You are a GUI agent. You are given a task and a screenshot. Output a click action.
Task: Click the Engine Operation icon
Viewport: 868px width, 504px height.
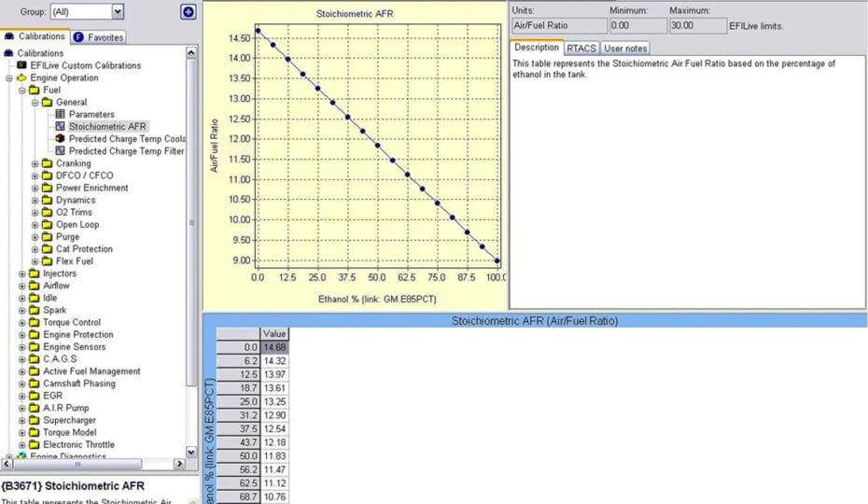21,77
